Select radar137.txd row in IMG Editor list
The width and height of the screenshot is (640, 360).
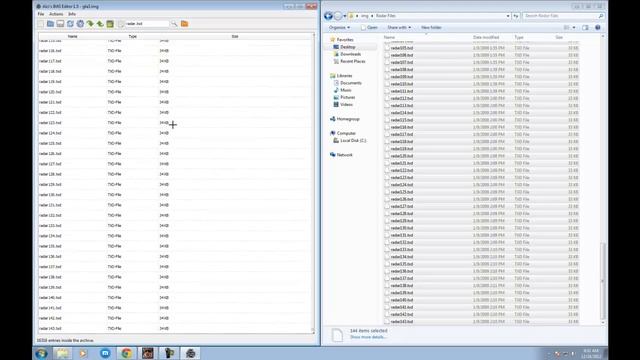pyautogui.click(x=176, y=267)
